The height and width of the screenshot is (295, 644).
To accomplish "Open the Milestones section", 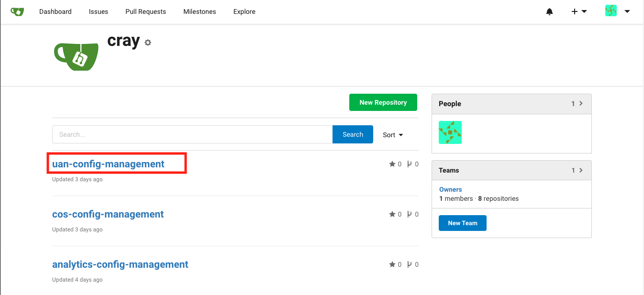I will point(200,11).
